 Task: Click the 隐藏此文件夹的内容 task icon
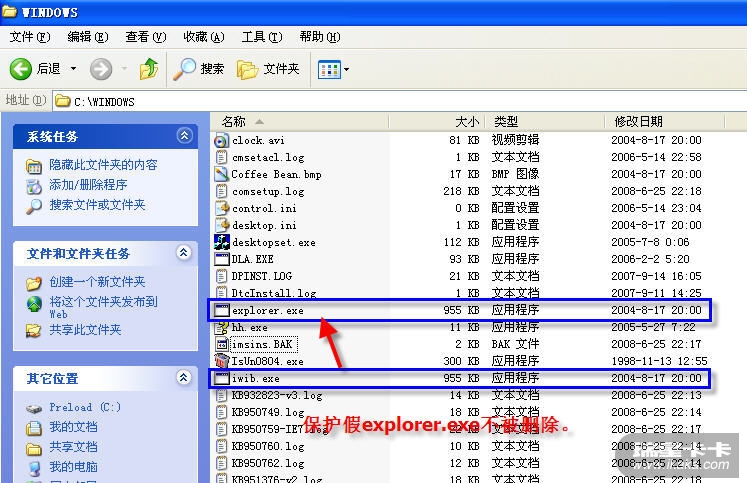coord(33,166)
